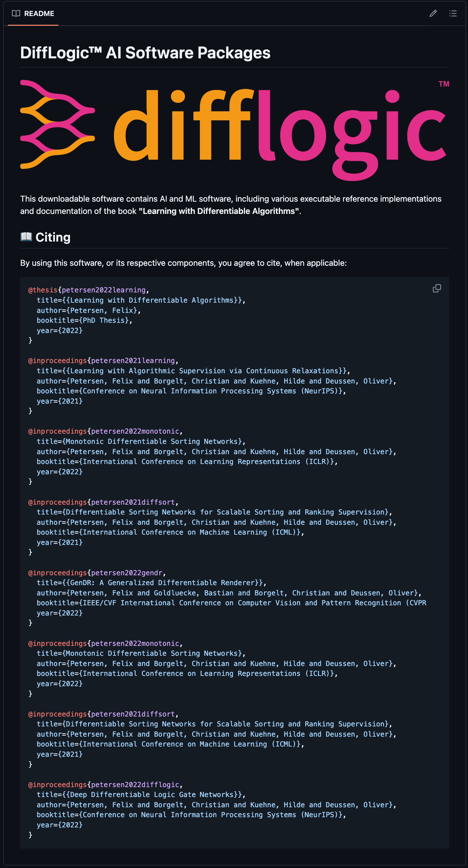Image resolution: width=468 pixels, height=868 pixels.
Task: Click the wave symbol in difflogic logo
Action: click(x=57, y=125)
